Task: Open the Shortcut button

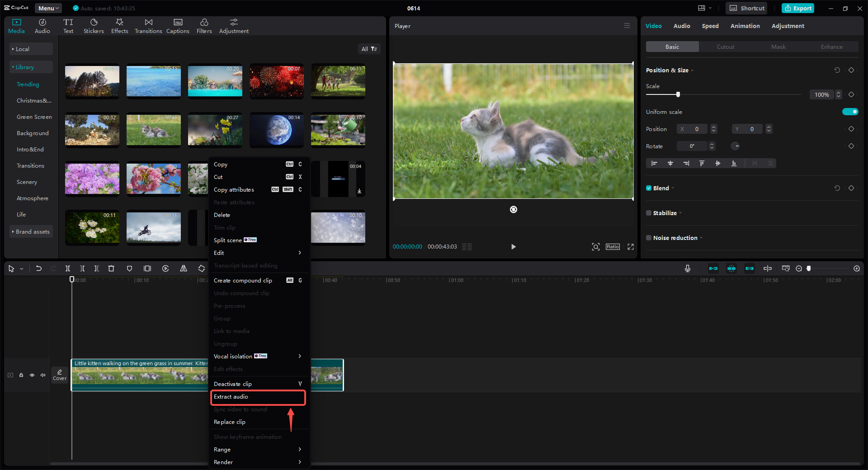Action: pyautogui.click(x=747, y=8)
